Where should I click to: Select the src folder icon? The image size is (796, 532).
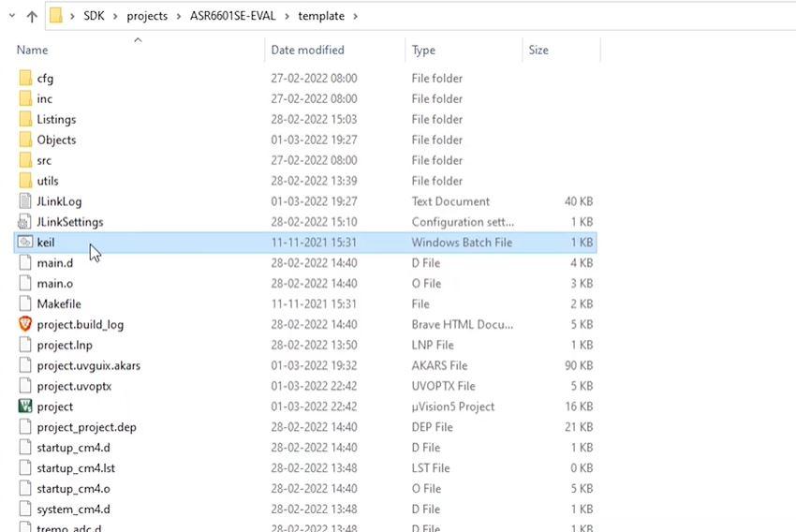click(25, 160)
